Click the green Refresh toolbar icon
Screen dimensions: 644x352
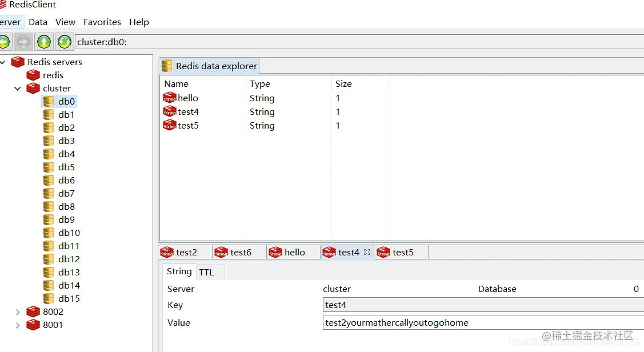coord(65,42)
